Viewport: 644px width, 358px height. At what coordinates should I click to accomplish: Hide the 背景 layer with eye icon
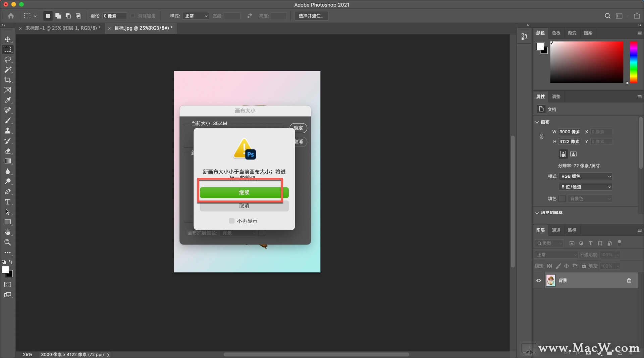coord(539,280)
